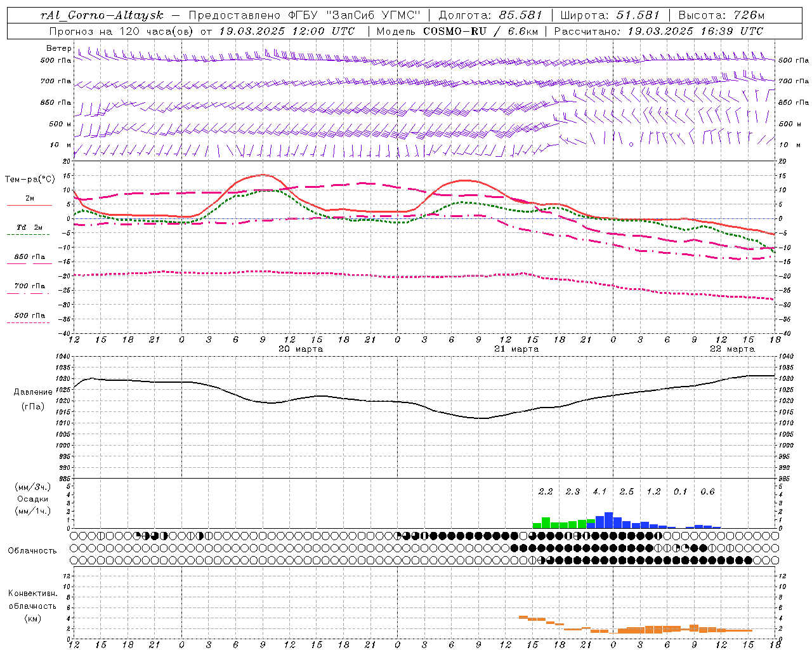Click the Осадки precipitation label

coord(33,499)
